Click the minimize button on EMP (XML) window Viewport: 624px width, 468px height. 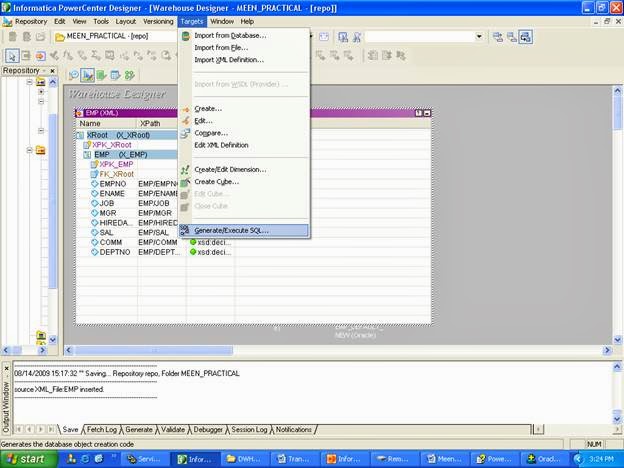tap(427, 113)
